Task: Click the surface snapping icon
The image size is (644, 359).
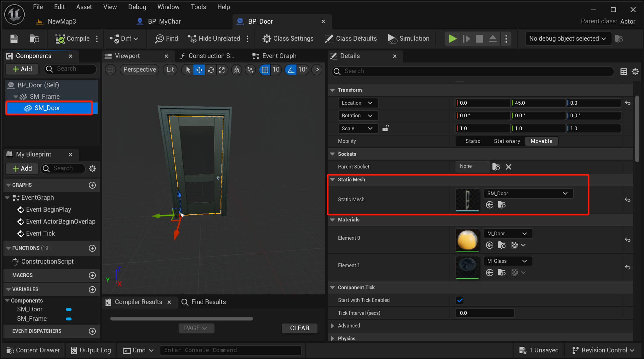Action: click(250, 70)
